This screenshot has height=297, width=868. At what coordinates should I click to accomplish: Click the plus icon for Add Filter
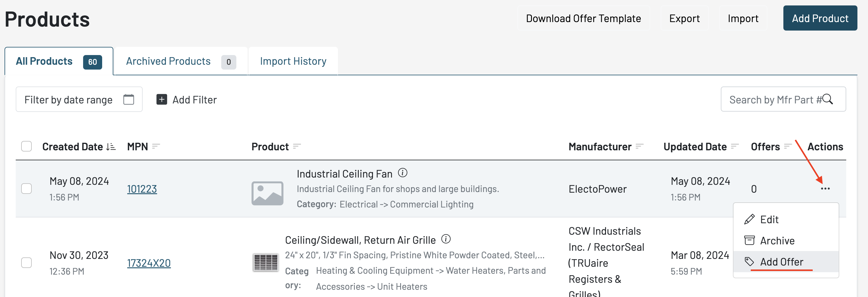(162, 100)
